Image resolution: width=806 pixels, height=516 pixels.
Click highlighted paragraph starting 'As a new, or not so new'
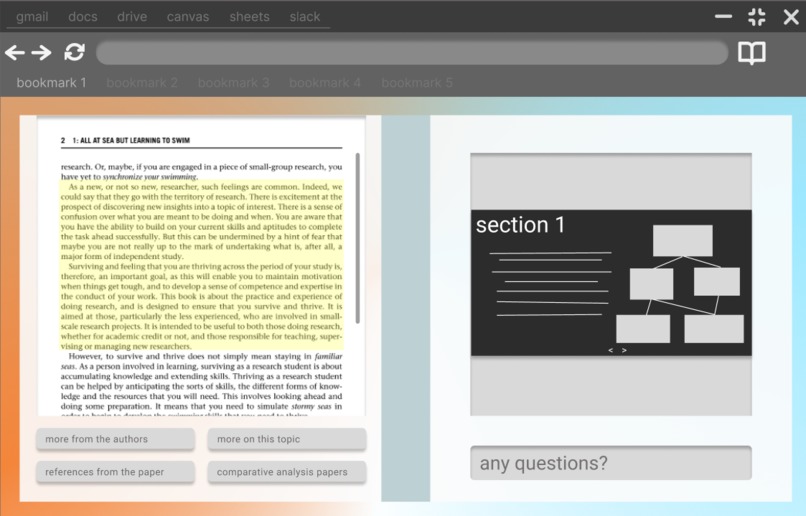(202, 222)
